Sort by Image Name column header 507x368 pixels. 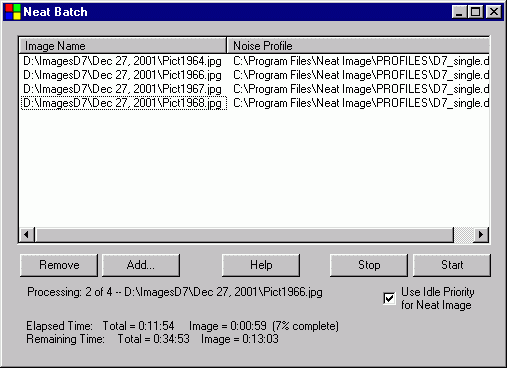(123, 46)
